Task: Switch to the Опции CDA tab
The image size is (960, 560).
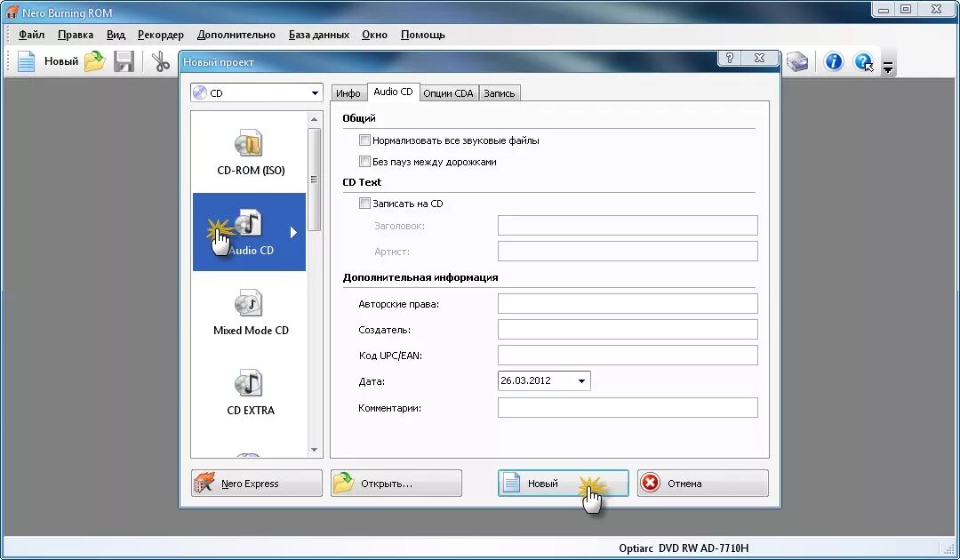Action: coord(449,93)
